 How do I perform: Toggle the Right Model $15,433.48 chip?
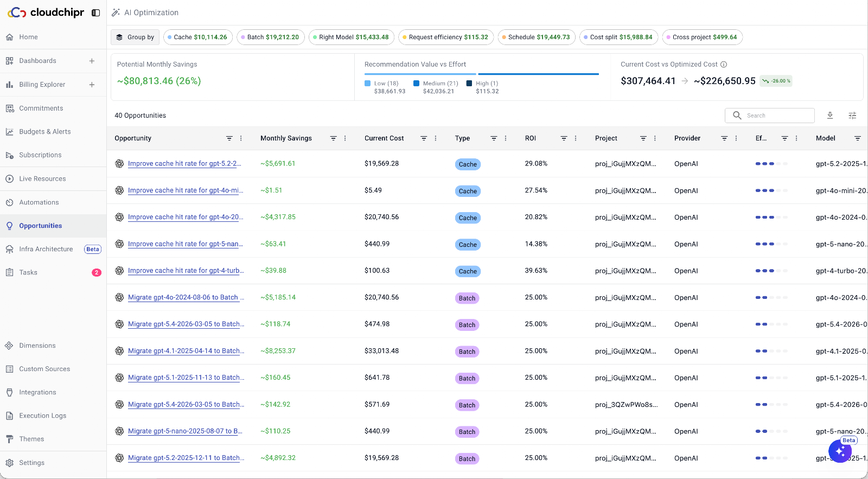pos(352,37)
